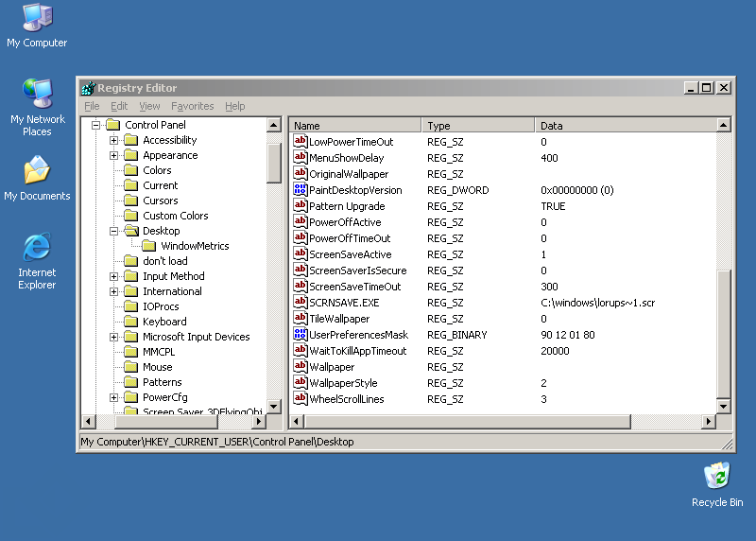The height and width of the screenshot is (541, 756).
Task: Click the open Desktop key folder icon
Action: coord(131,231)
